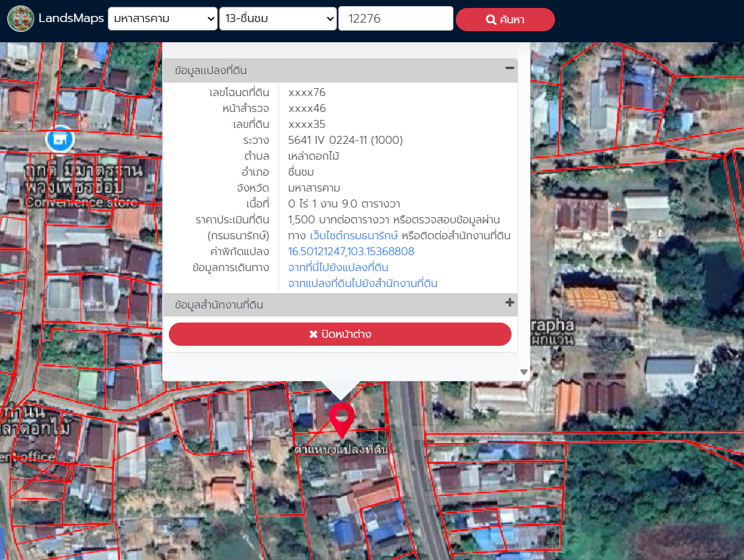Open the จากแปลงที่ดินไปยังสำนักงานที่ดิน directions link

click(362, 283)
